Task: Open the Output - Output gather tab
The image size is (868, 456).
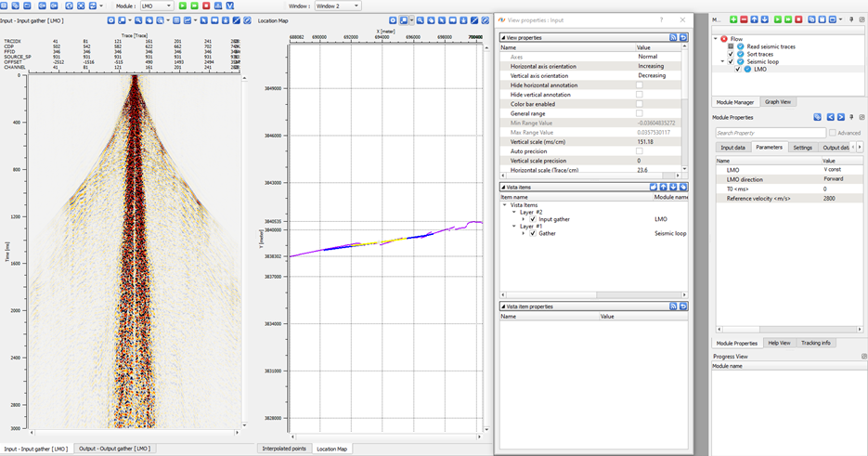Action: (114, 449)
